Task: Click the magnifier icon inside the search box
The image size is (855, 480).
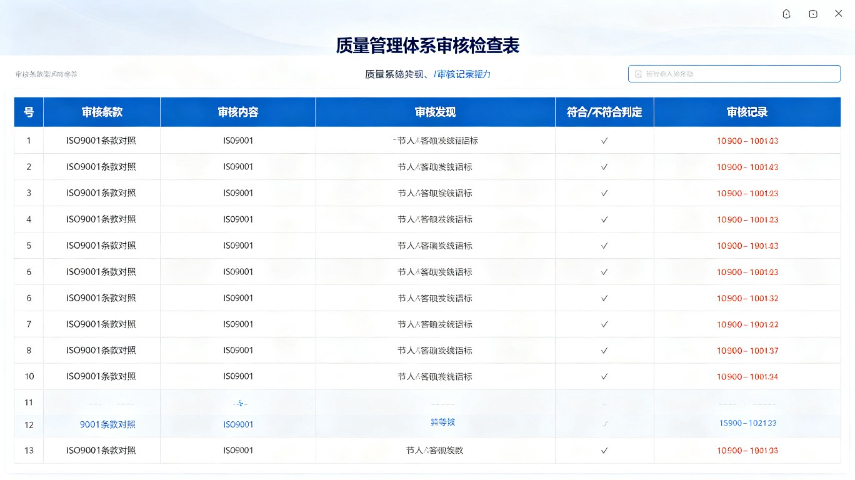Action: coord(638,74)
